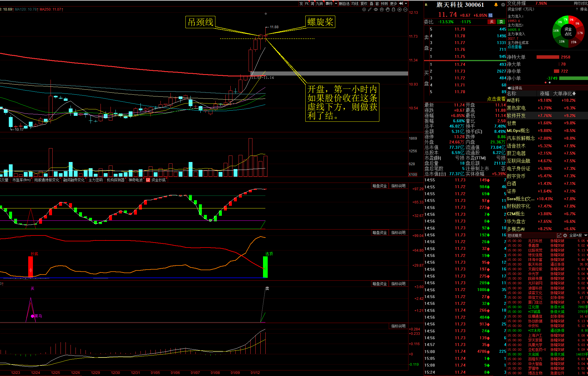Select 软件开发 row in sector list
This screenshot has height=376, width=588.
[x=516, y=116]
